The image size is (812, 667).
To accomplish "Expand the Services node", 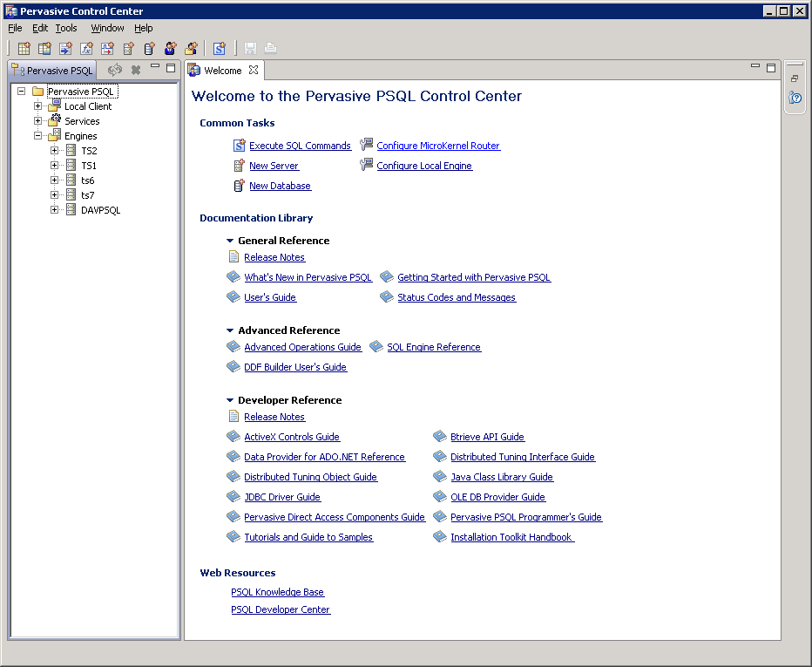I will point(37,120).
